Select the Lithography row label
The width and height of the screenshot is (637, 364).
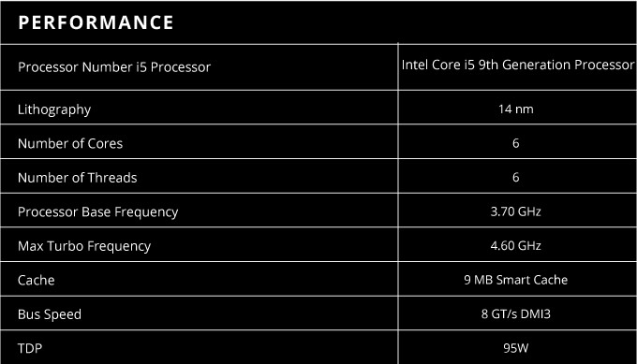point(54,109)
